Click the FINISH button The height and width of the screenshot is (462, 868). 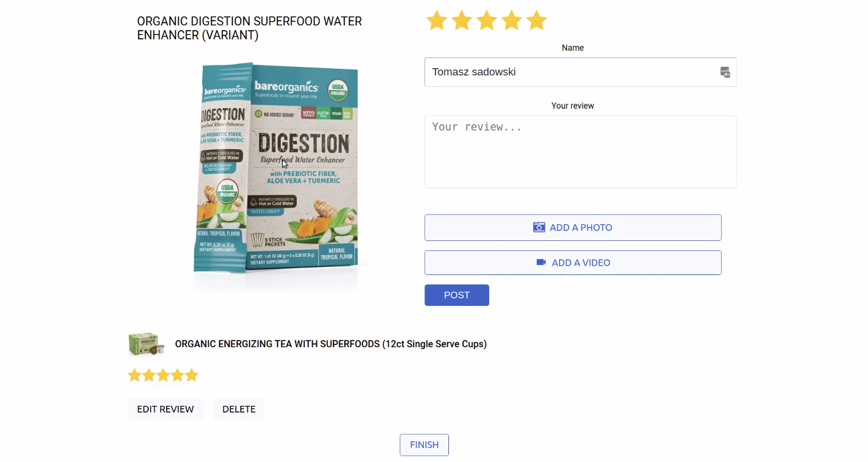pyautogui.click(x=424, y=445)
